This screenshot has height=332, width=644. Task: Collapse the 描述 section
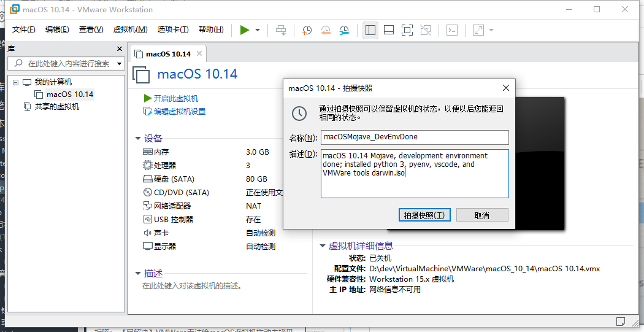[x=138, y=273]
